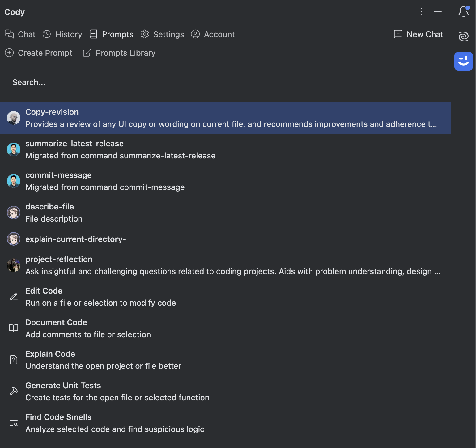Open the Chat tab
The image size is (476, 448).
pos(20,34)
